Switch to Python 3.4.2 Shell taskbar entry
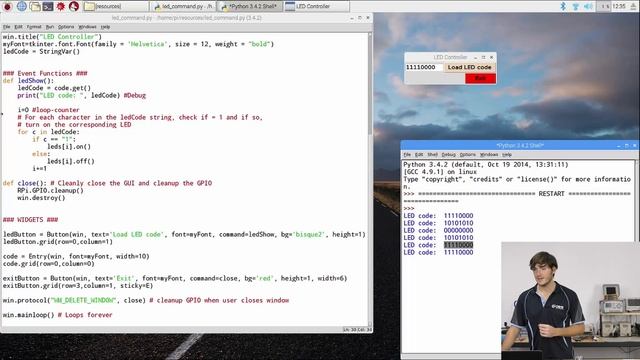The image size is (640, 360). pyautogui.click(x=250, y=6)
